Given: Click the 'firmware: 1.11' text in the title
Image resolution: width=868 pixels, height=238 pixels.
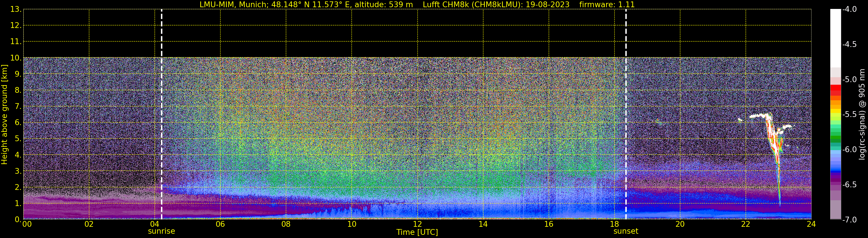Looking at the screenshot, I should [607, 4].
